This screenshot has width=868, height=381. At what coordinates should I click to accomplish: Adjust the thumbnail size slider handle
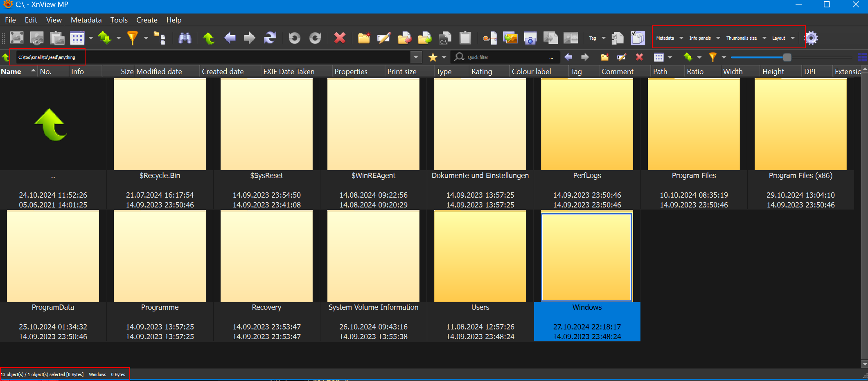(x=787, y=57)
